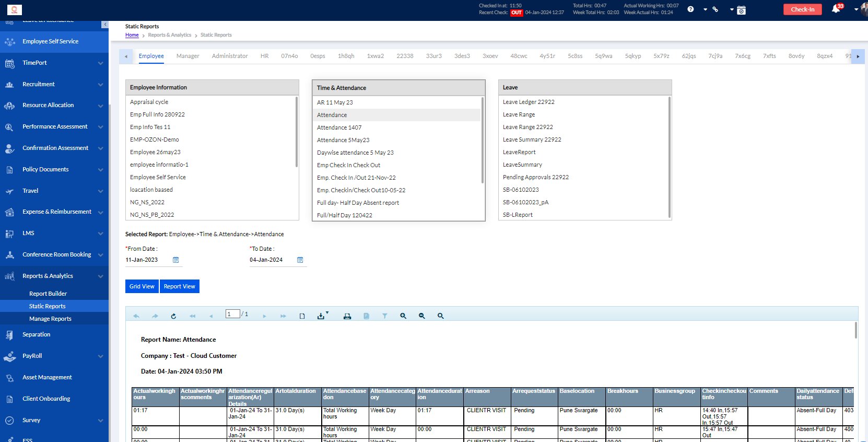Image resolution: width=868 pixels, height=442 pixels.
Task: Open the help question mark icon
Action: pyautogui.click(x=690, y=9)
